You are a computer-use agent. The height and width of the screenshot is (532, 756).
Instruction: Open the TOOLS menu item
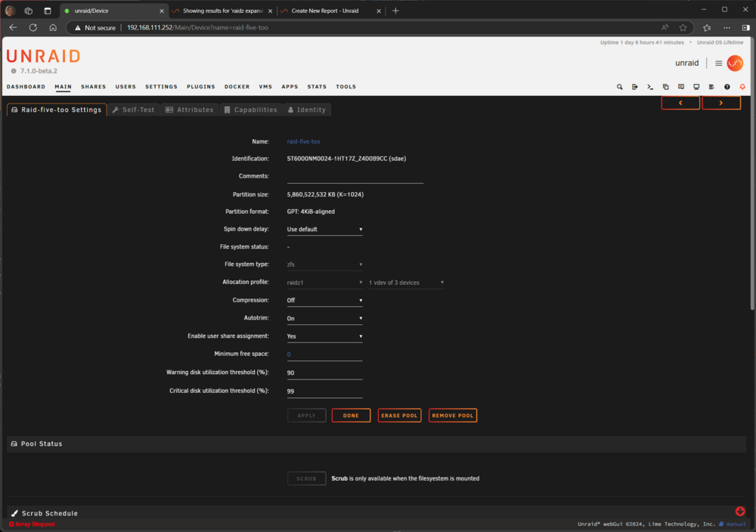click(x=345, y=87)
